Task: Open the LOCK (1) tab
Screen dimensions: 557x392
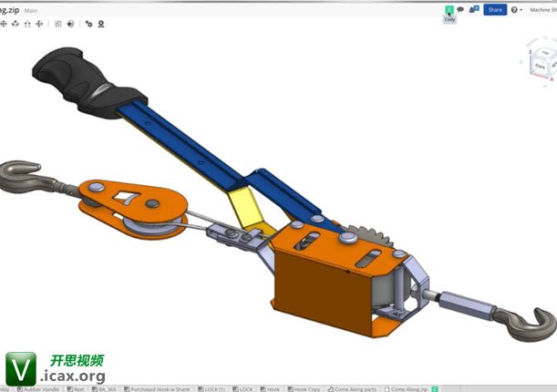Action: point(211,389)
